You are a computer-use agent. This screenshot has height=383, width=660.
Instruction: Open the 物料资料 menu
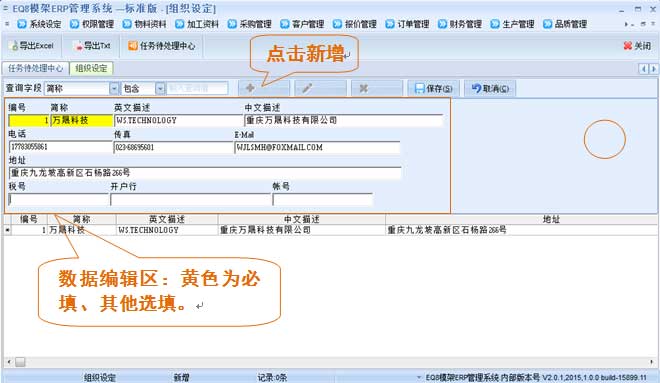tap(144, 24)
